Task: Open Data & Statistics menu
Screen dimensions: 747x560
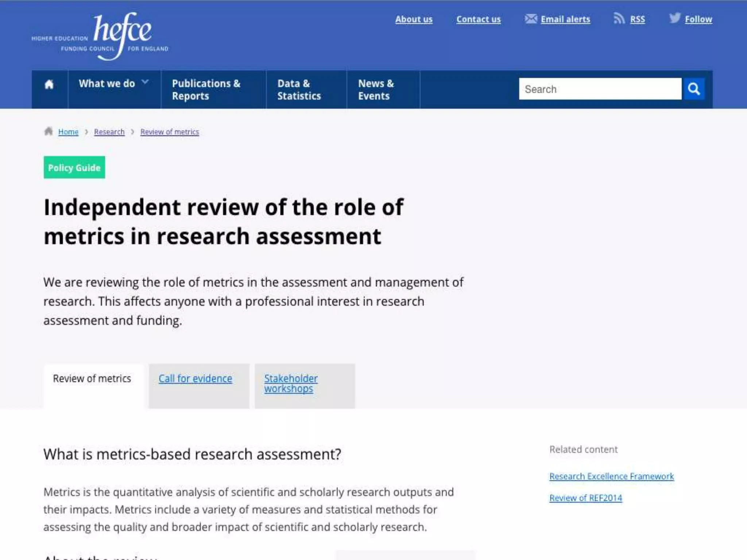Action: (x=299, y=90)
